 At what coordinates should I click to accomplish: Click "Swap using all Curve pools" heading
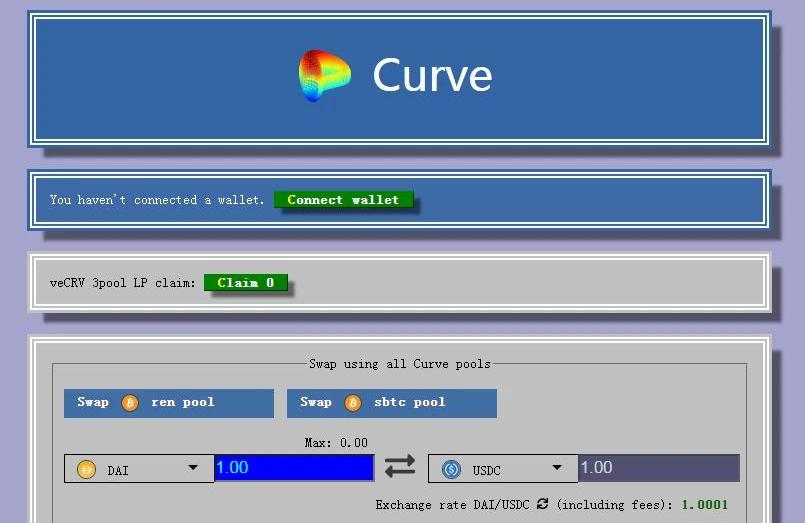coord(400,364)
